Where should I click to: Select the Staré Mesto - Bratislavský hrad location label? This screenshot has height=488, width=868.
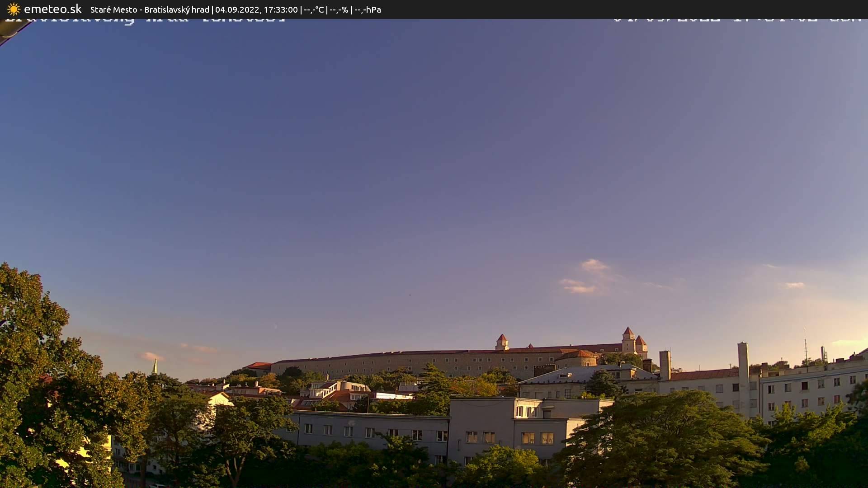(x=149, y=9)
